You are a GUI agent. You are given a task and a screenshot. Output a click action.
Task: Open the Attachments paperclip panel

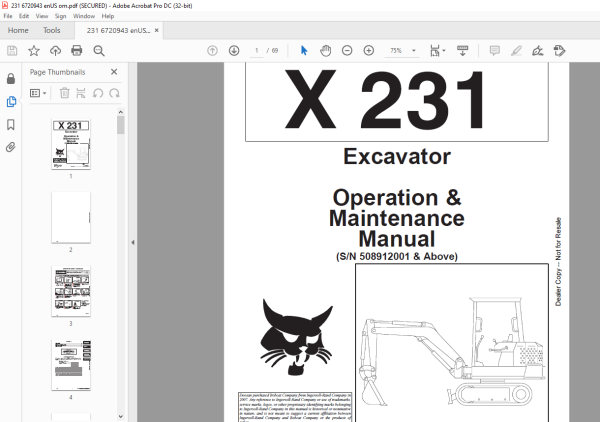pyautogui.click(x=11, y=147)
